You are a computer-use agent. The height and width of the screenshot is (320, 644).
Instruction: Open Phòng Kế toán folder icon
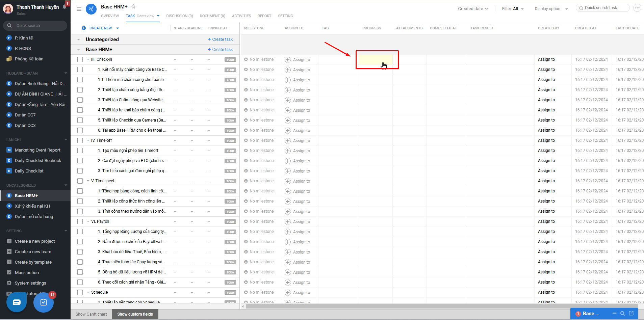(x=9, y=59)
